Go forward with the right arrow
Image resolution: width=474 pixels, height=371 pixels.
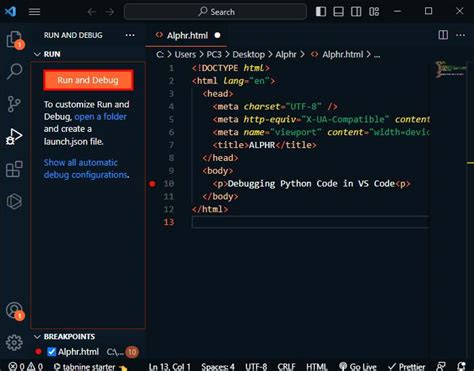(110, 12)
